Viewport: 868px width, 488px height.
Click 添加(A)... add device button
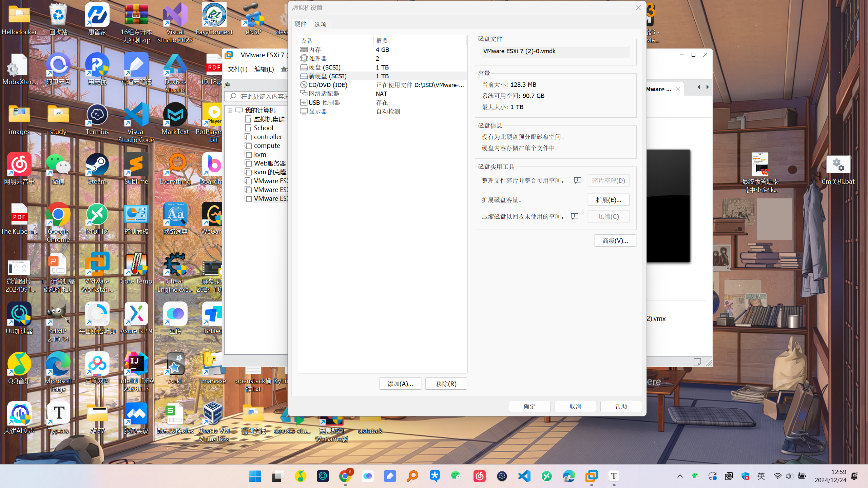click(x=400, y=384)
